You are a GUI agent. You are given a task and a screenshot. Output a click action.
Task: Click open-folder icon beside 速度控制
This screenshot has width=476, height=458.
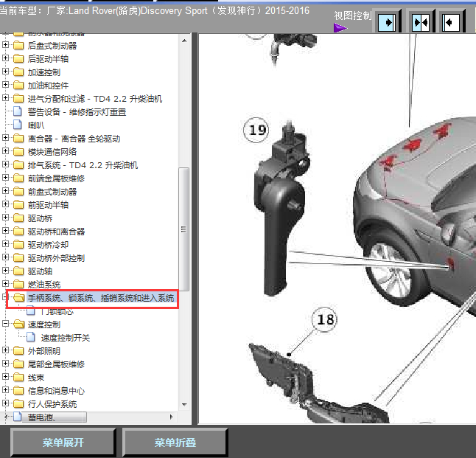(x=19, y=324)
